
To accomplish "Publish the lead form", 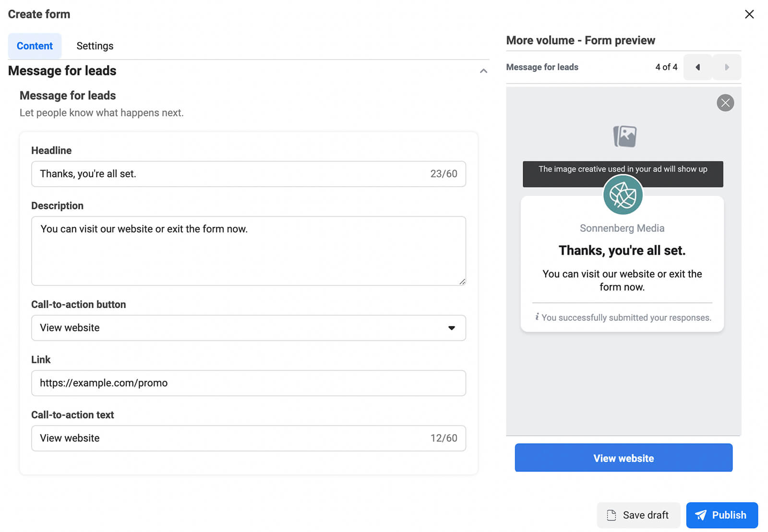I will (722, 515).
